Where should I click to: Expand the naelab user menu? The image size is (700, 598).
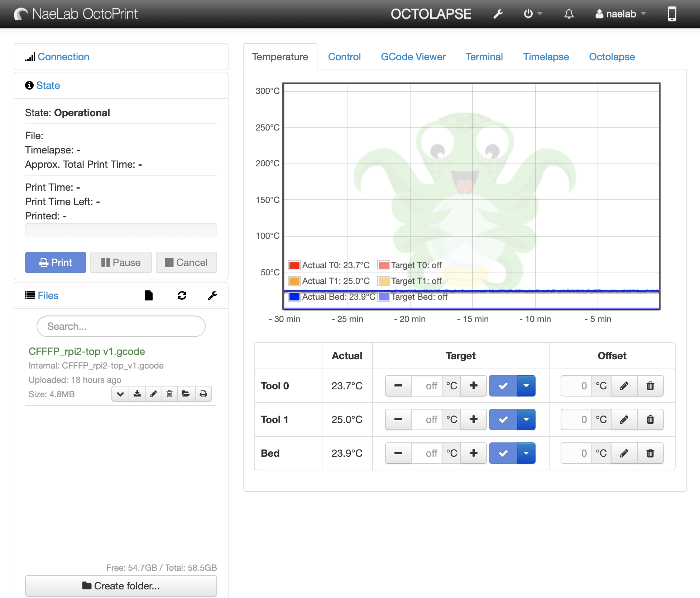point(621,14)
